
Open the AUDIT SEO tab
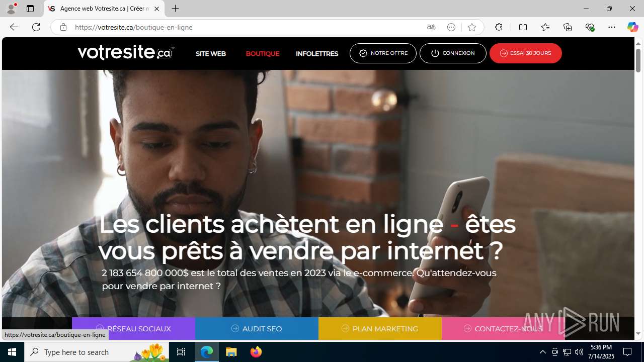(257, 328)
